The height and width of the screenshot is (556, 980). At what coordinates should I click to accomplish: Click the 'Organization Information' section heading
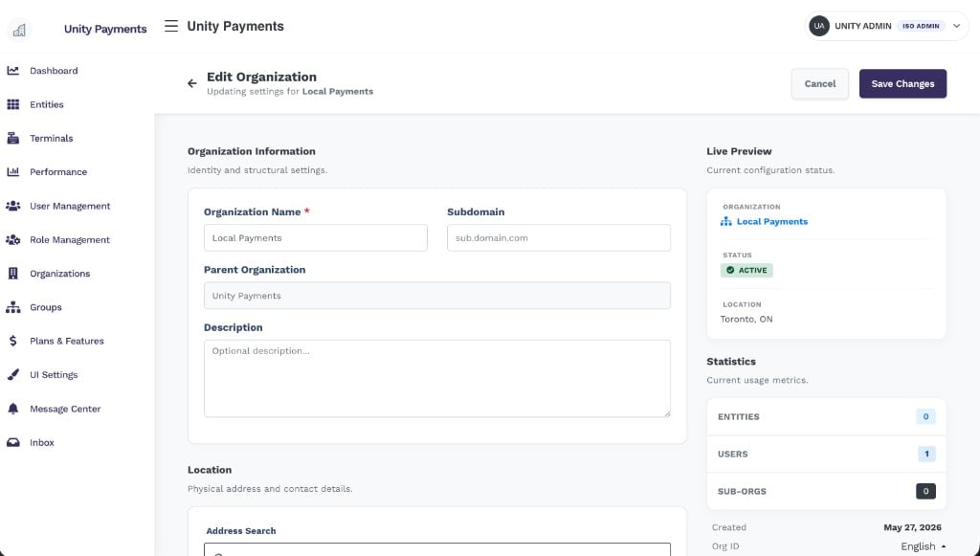click(252, 151)
